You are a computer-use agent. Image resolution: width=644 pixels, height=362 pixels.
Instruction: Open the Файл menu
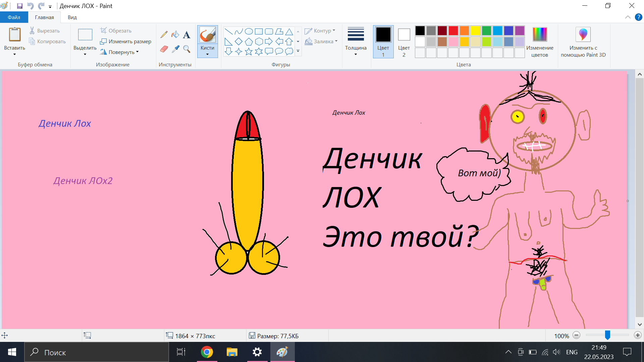pos(14,17)
